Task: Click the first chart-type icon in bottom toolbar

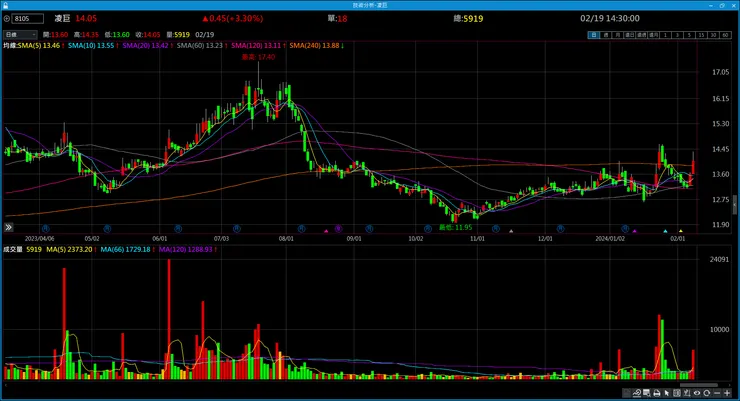Action: (x=626, y=393)
